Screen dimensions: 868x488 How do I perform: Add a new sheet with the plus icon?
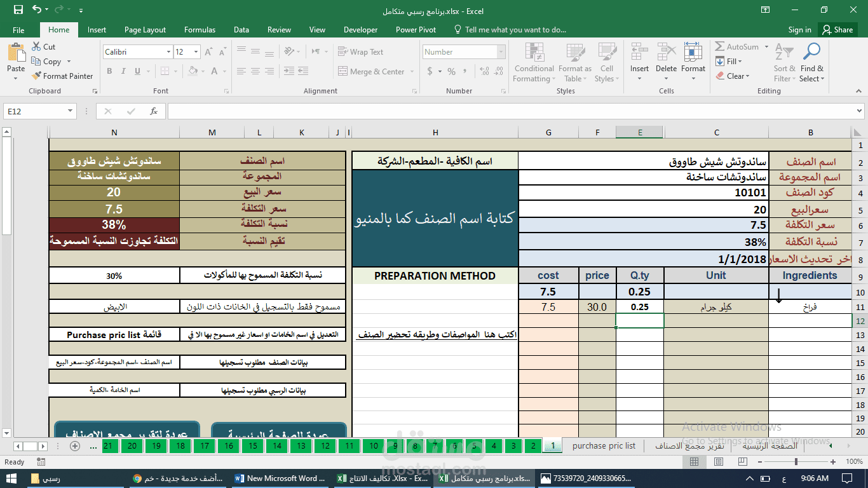[74, 446]
